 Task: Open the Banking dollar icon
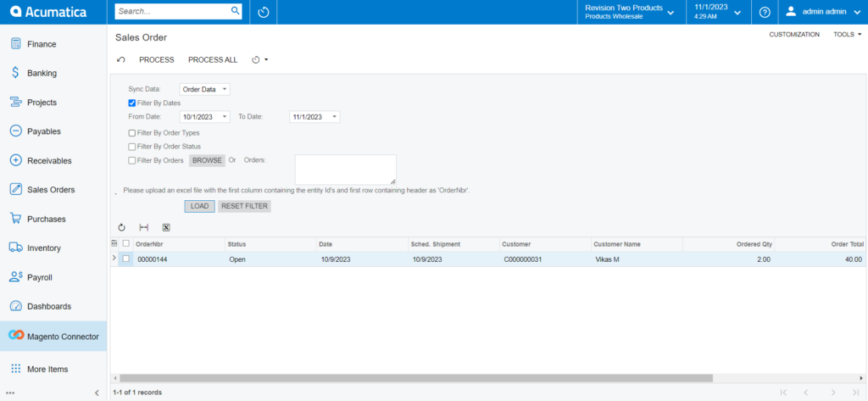[x=15, y=73]
